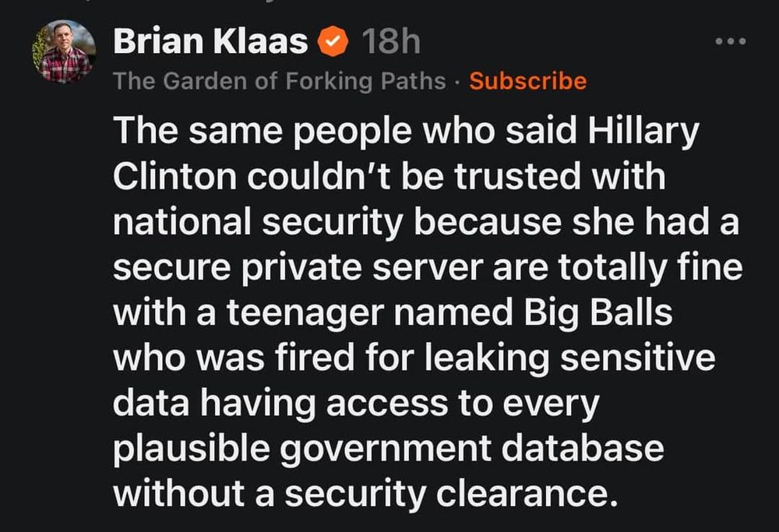Click the line 'secure private server are totally fine'

coord(428,268)
